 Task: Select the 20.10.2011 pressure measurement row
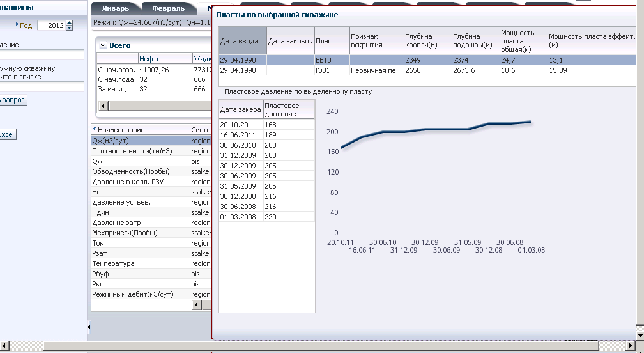pos(267,125)
